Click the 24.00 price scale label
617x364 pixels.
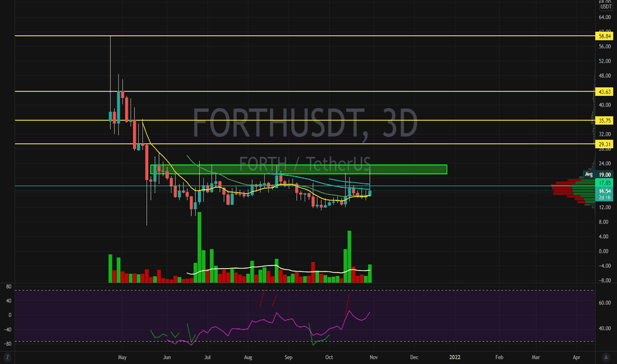click(x=604, y=163)
